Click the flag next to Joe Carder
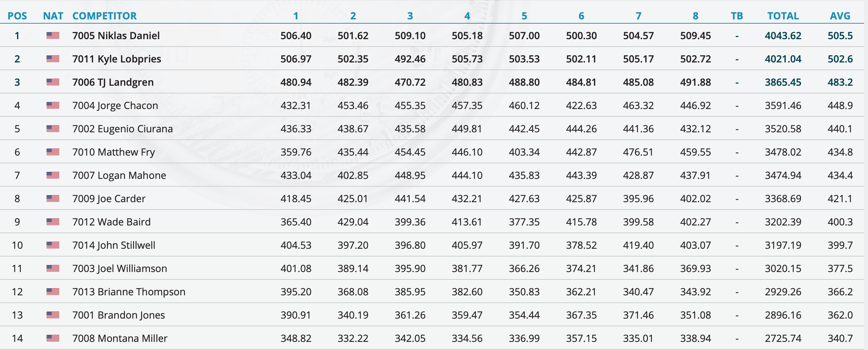This screenshot has width=868, height=350. click(53, 198)
